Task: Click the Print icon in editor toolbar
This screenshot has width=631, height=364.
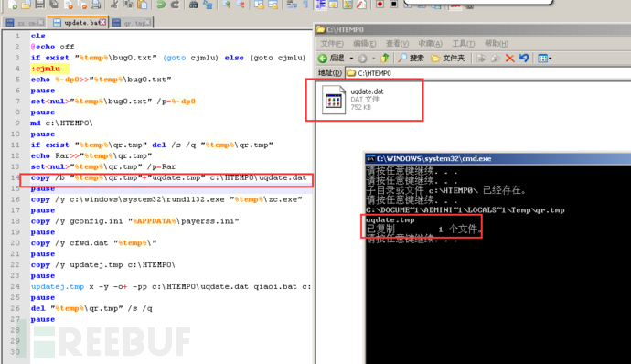Action: pos(95,5)
